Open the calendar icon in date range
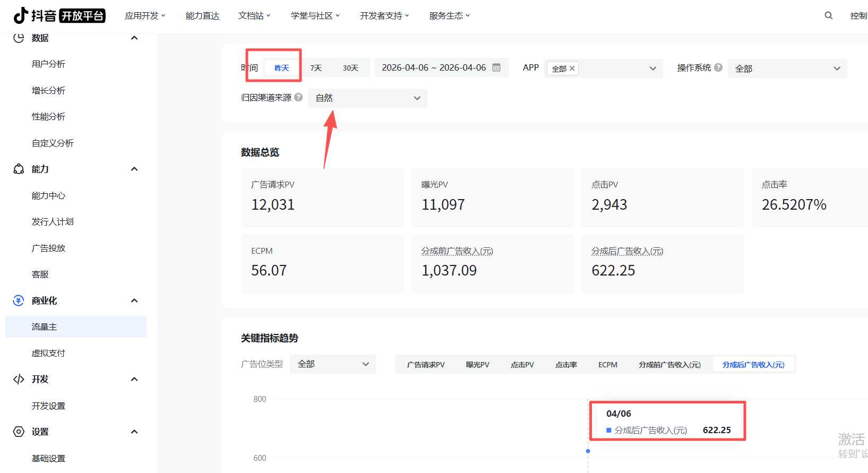The image size is (868, 473). click(496, 67)
